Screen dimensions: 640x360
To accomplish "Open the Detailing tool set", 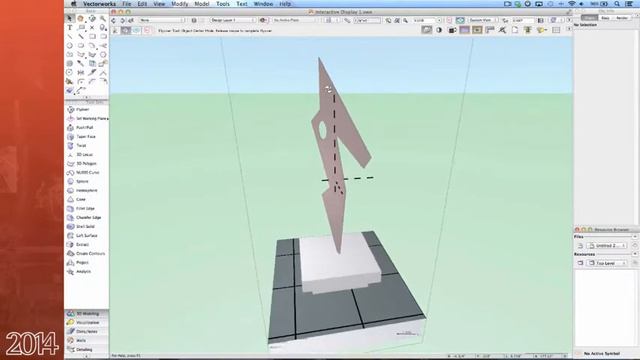I will (87, 349).
